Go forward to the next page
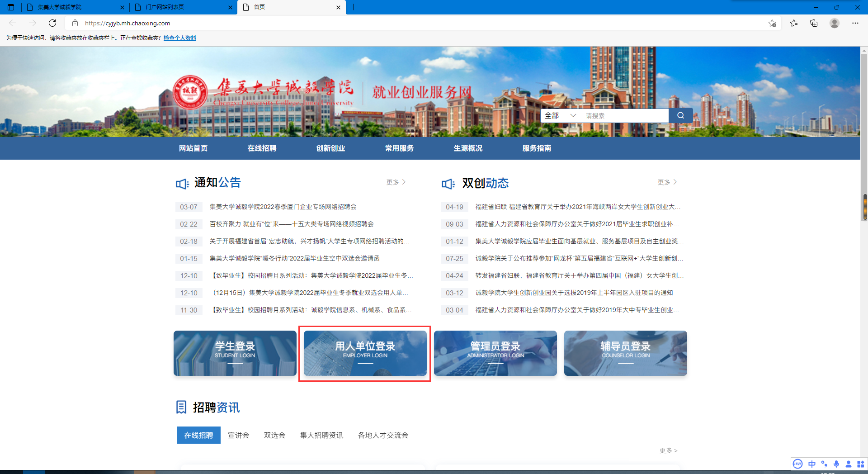Image resolution: width=868 pixels, height=474 pixels. tap(33, 23)
